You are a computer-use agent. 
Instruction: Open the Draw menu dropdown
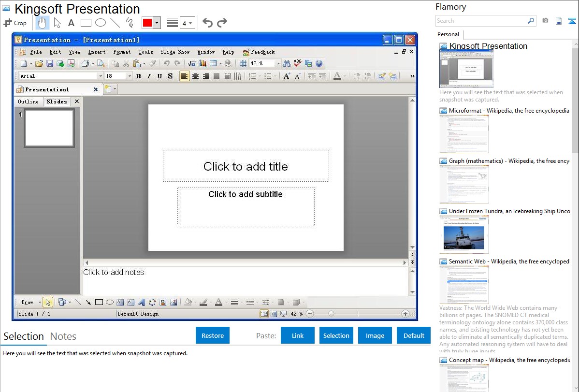tap(30, 302)
